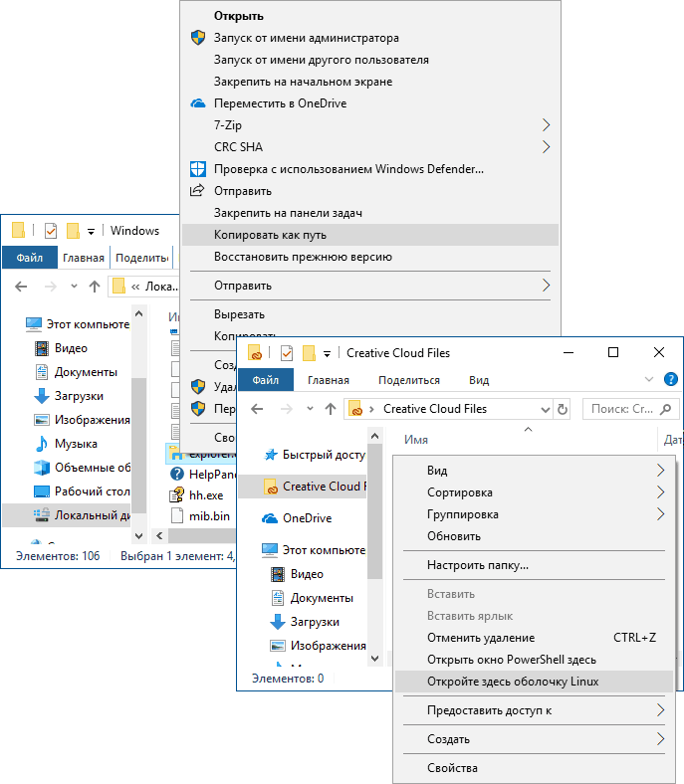684x784 pixels.
Task: Choose Откройте здесь оболочку Linux
Action: [534, 682]
